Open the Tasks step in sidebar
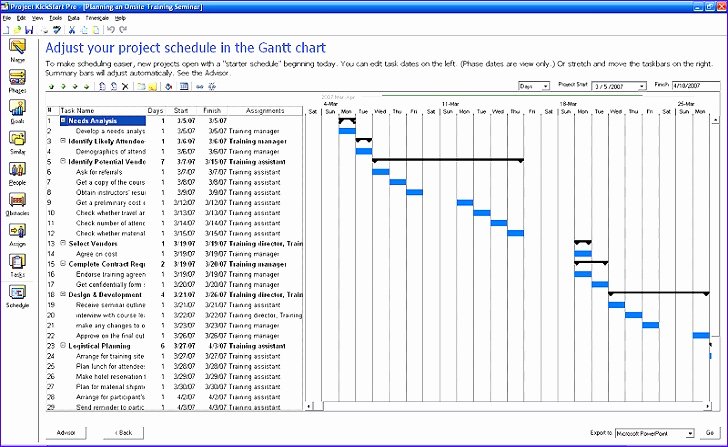Image resolution: width=728 pixels, height=447 pixels. 17,266
